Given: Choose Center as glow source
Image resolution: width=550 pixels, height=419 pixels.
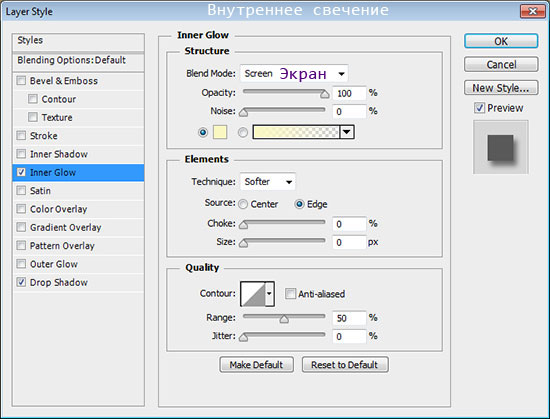Looking at the screenshot, I should click(x=243, y=204).
